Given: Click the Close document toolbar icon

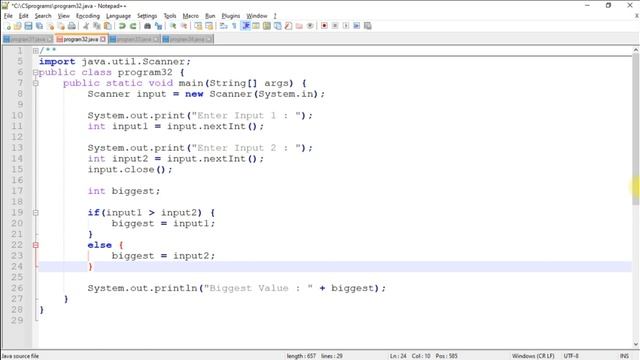Looking at the screenshot, I should (x=50, y=26).
